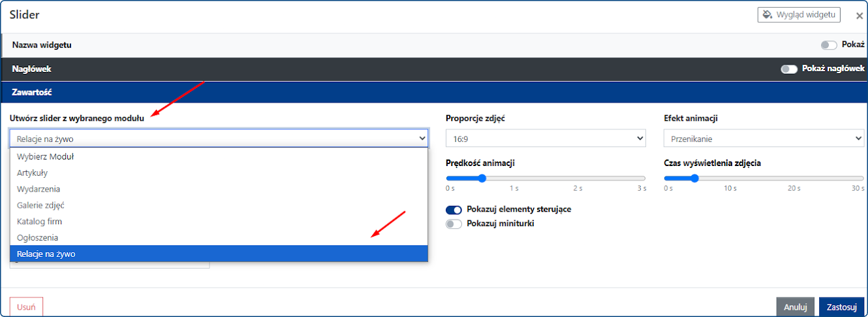Viewport: 868px width, 317px height.
Task: Disable Pokazuj elementy sterujące toggle
Action: coord(454,210)
